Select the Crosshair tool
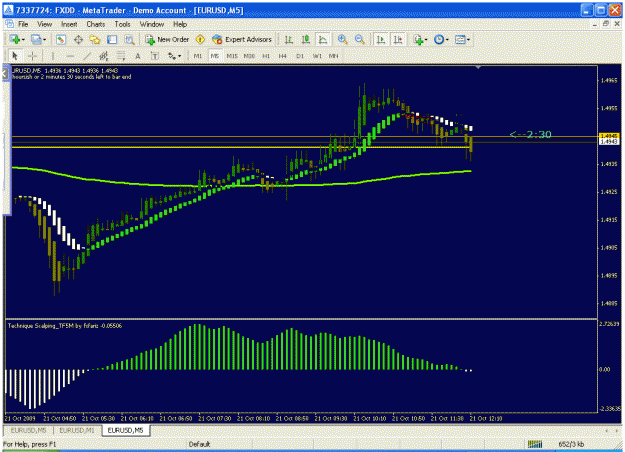 point(32,56)
